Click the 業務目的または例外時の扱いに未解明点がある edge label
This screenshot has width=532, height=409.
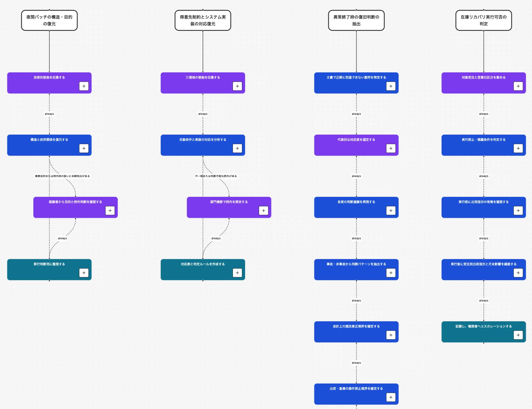pyautogui.click(x=62, y=176)
